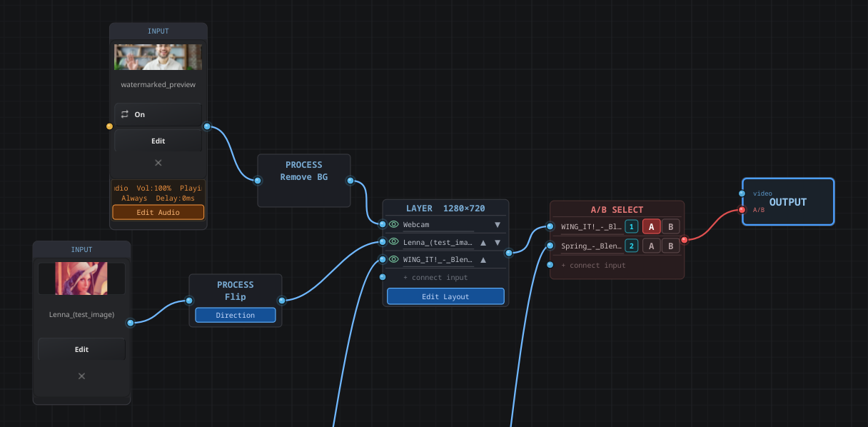
Task: Select A for the Spring row
Action: coord(651,246)
